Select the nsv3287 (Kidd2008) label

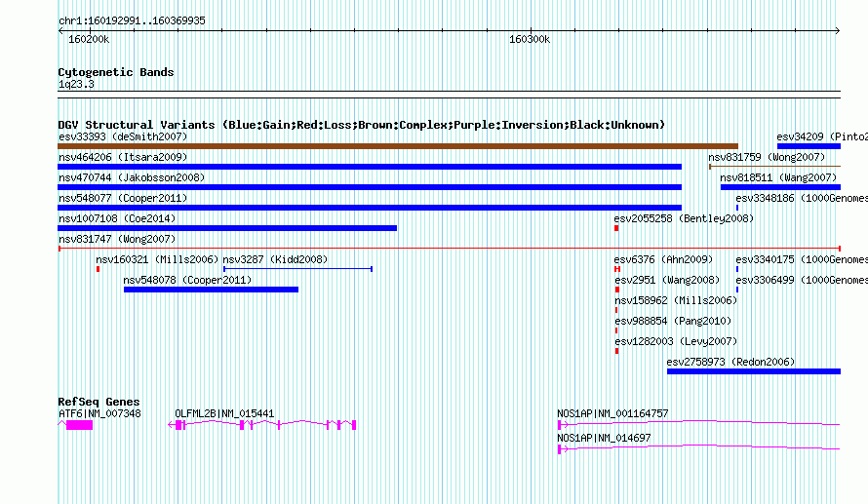click(x=275, y=259)
